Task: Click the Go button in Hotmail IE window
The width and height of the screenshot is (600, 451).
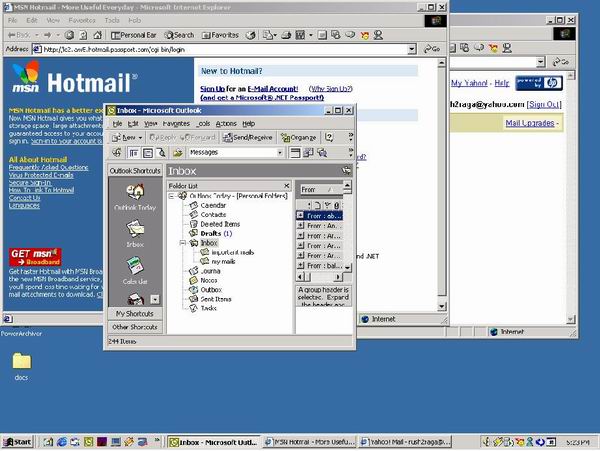Action: coord(432,49)
